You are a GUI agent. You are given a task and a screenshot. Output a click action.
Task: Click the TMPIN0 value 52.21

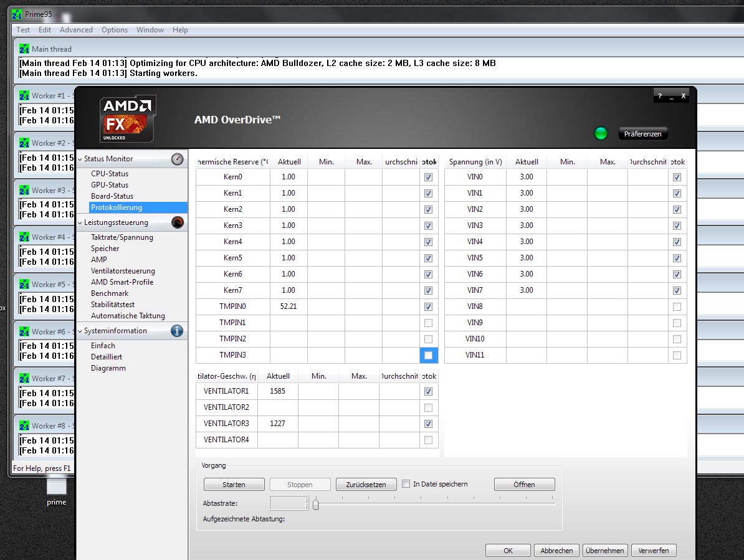click(x=288, y=307)
